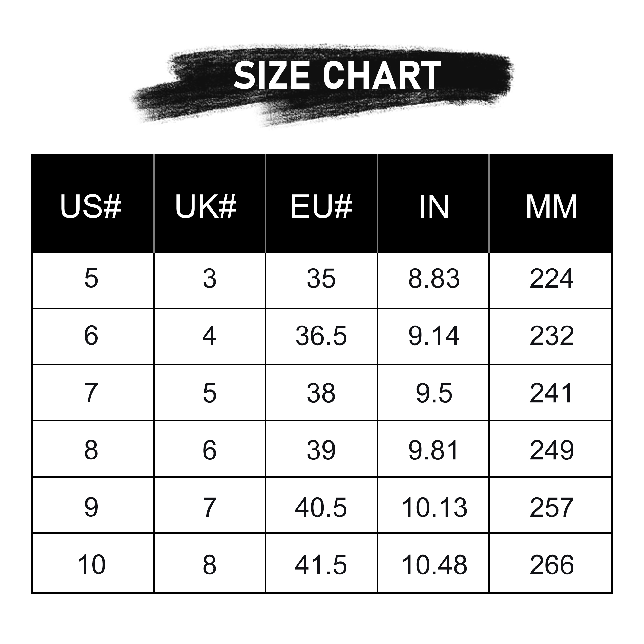Select the 249 millimeter cell
Image resolution: width=644 pixels, height=644 pixels.
(551, 451)
